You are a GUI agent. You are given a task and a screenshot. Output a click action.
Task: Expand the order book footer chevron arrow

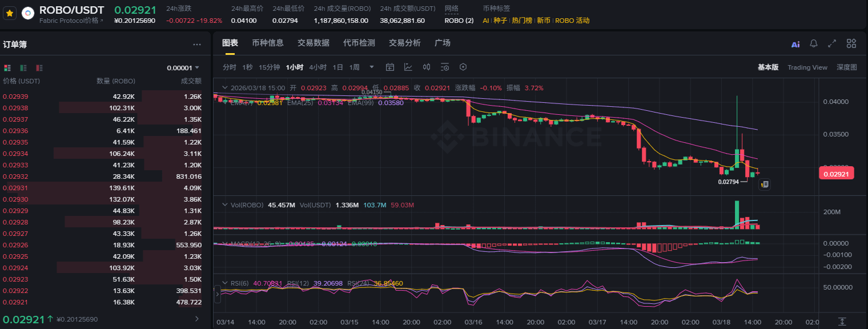(197, 319)
